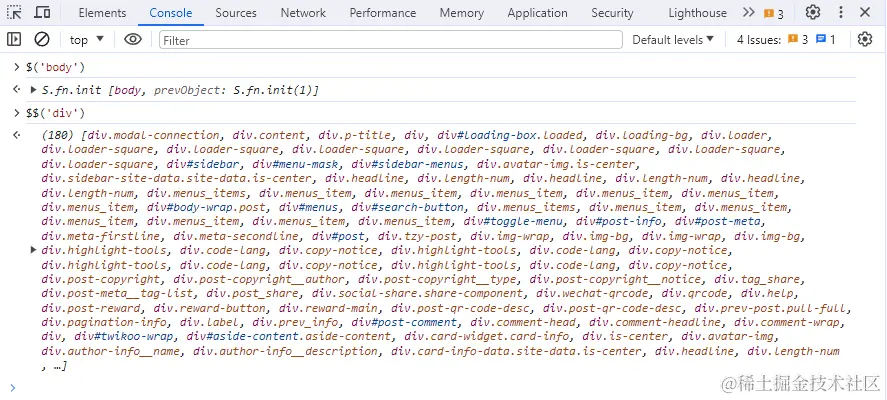This screenshot has width=887, height=400.
Task: Click the $$('div') command line
Action: [x=55, y=113]
